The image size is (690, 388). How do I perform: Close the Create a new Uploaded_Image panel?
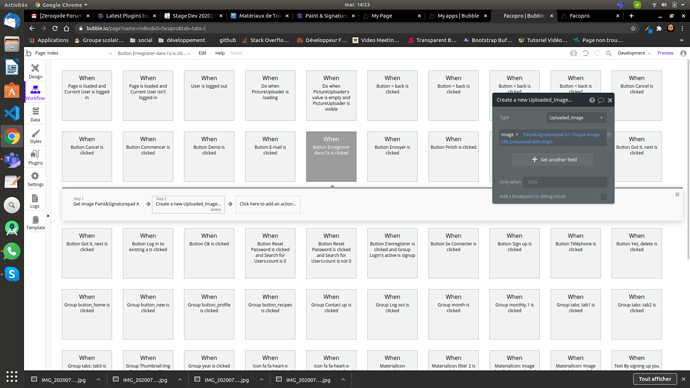pyautogui.click(x=610, y=100)
